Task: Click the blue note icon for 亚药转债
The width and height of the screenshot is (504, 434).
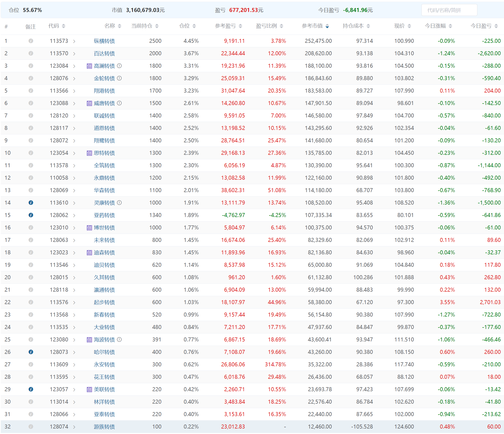Action: (x=31, y=215)
